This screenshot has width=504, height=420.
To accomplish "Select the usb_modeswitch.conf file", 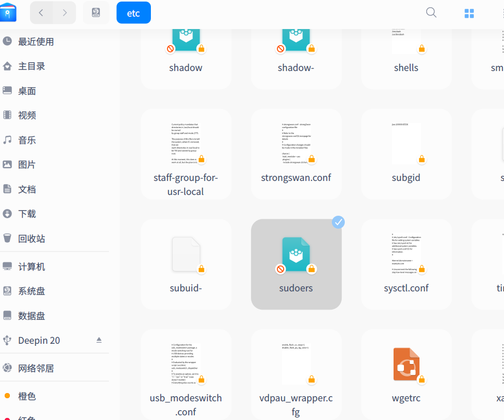I will [x=186, y=374].
